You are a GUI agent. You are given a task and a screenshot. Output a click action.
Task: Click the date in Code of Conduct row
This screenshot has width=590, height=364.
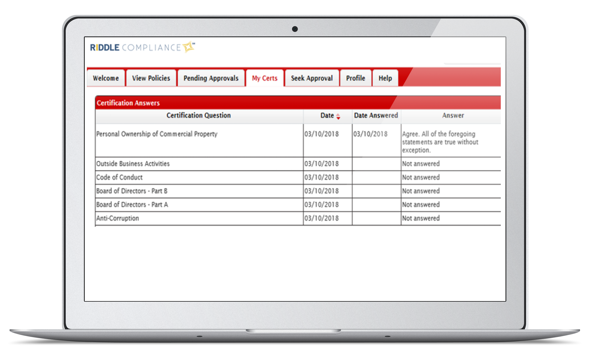coord(321,177)
